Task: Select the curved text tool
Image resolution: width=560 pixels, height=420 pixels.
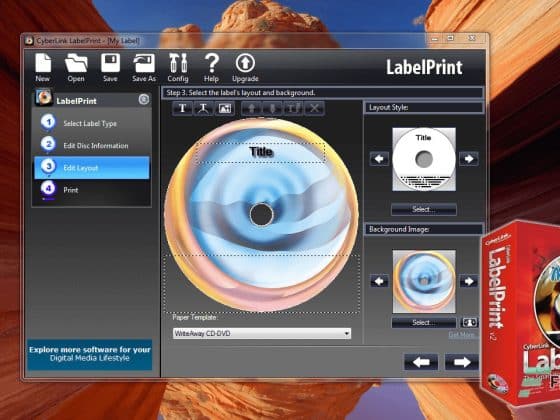Action: [x=203, y=108]
